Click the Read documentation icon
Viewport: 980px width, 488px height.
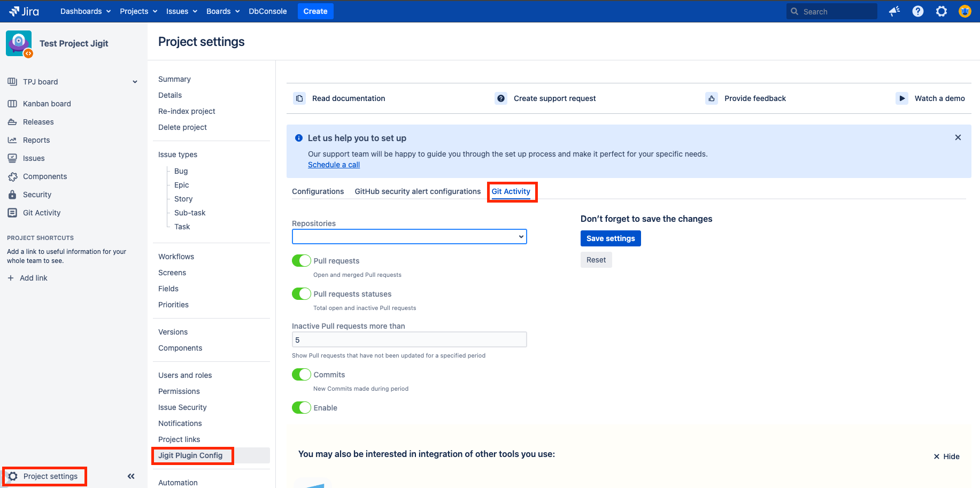[299, 98]
